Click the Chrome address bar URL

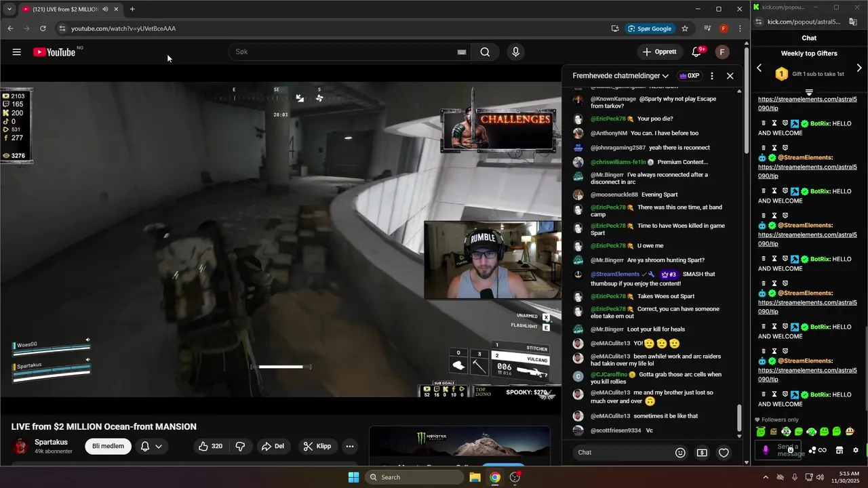click(x=123, y=28)
